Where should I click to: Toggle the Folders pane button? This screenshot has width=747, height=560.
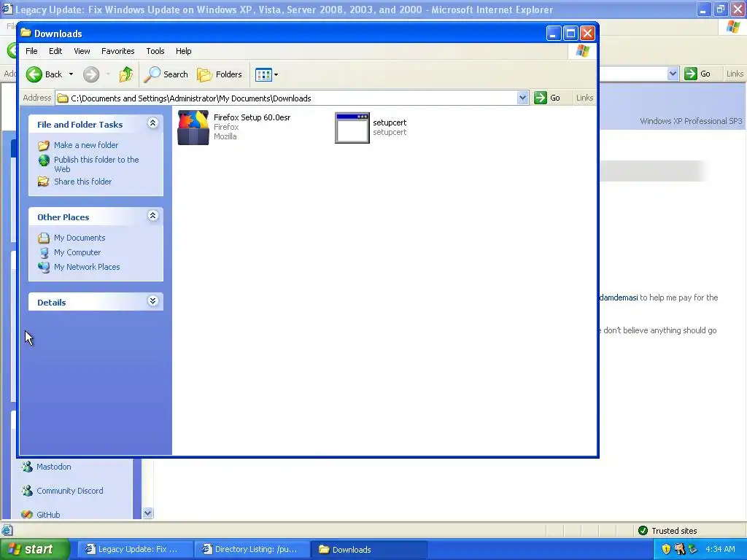220,74
